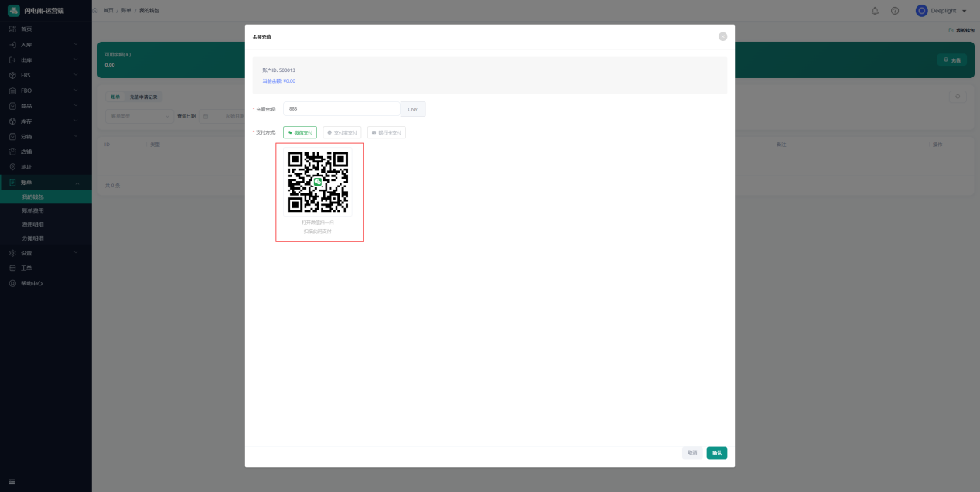
Task: Click the notification bell icon
Action: click(875, 11)
